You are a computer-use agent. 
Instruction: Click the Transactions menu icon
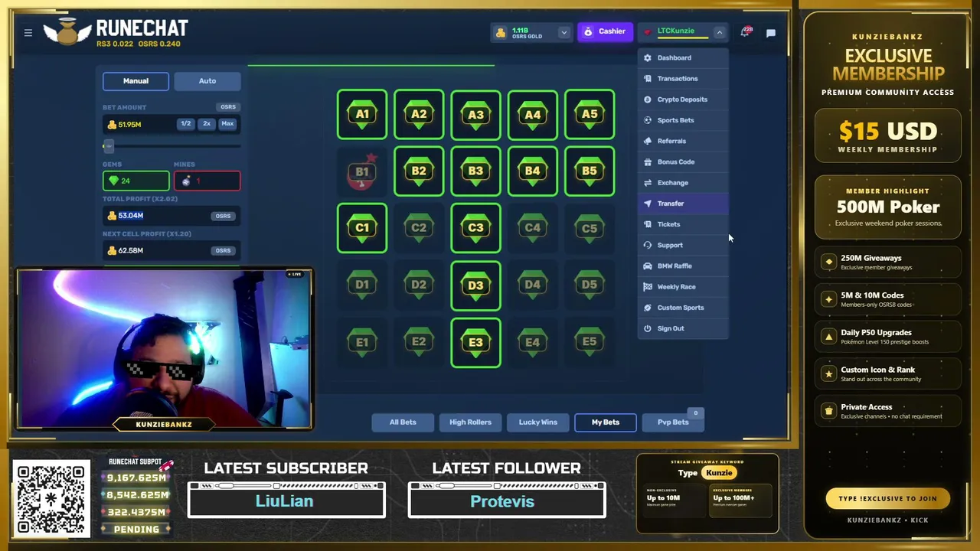648,79
